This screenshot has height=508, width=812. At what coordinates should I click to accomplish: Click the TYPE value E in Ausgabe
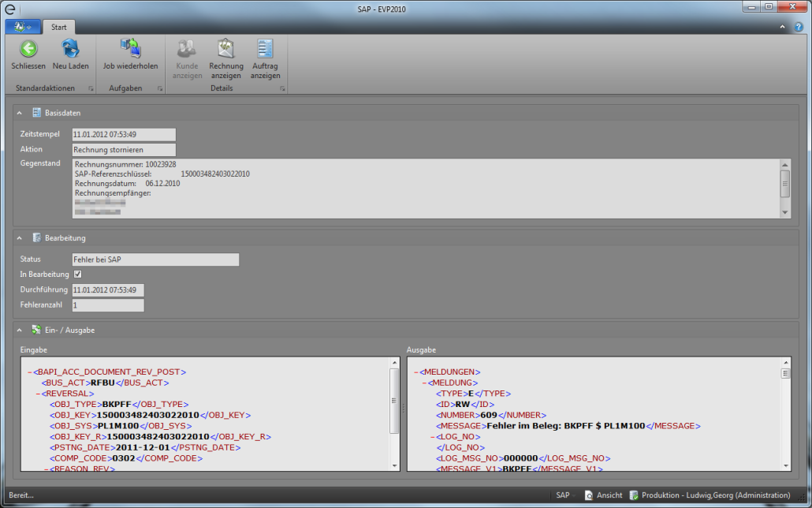coord(471,394)
